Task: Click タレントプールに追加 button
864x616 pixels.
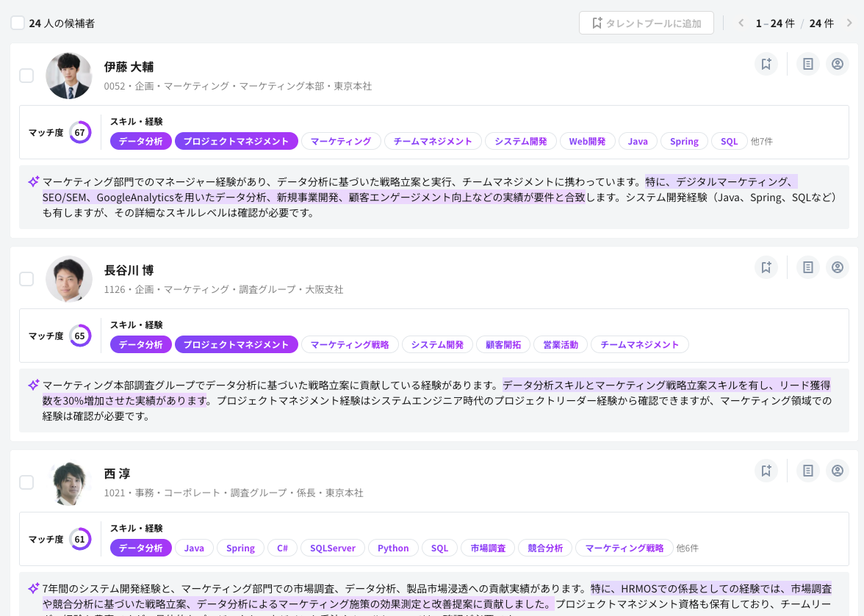Action: pyautogui.click(x=646, y=23)
